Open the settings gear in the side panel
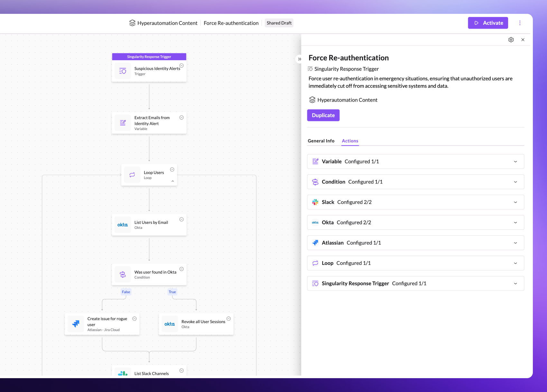547x392 pixels. coord(511,40)
